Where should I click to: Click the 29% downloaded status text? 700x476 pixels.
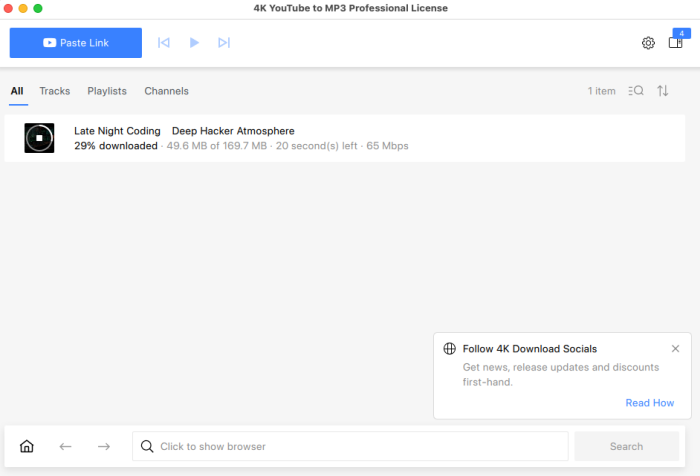coord(116,146)
